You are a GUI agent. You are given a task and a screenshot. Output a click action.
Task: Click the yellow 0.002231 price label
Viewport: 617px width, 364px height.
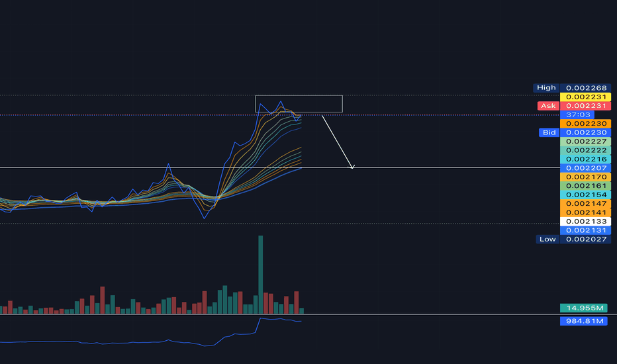pyautogui.click(x=585, y=97)
